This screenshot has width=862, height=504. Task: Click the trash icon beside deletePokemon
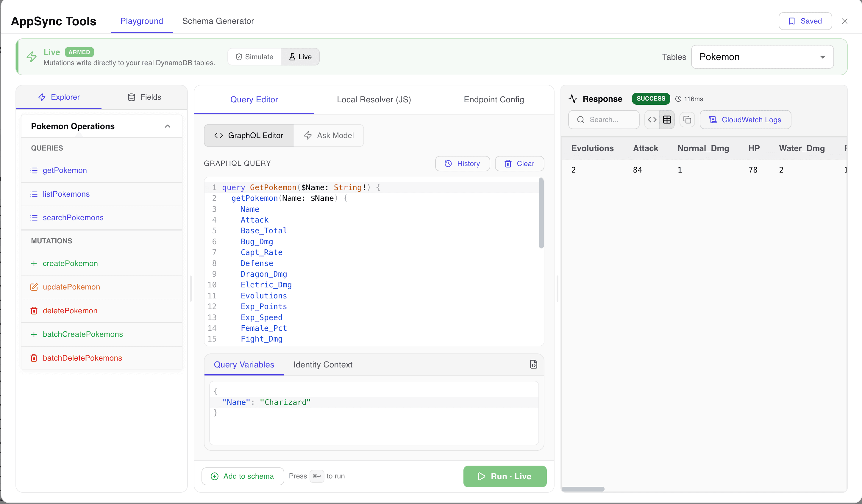coord(34,311)
